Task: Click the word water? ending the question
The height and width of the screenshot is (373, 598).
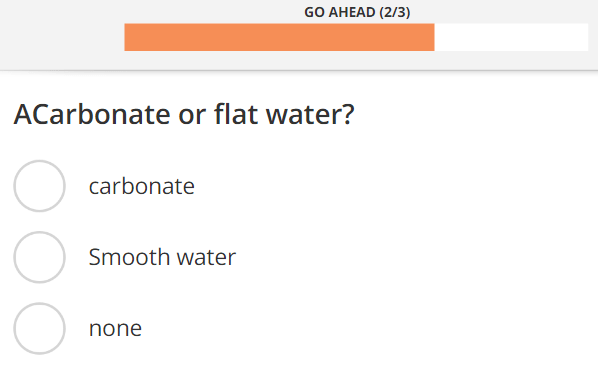Action: (310, 114)
